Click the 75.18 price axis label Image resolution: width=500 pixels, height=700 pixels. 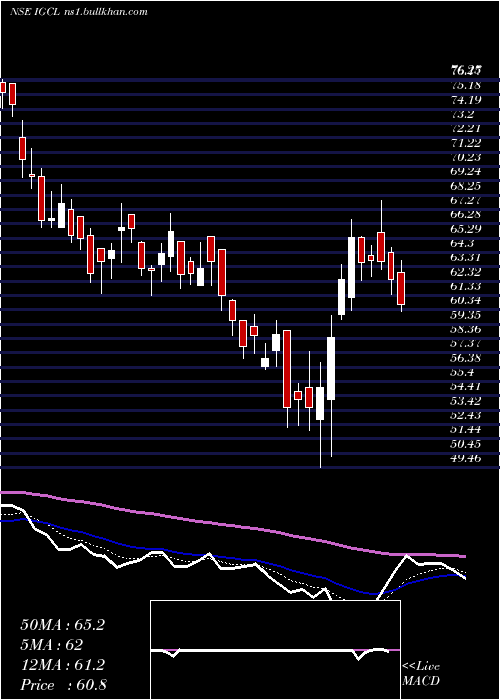(x=466, y=85)
